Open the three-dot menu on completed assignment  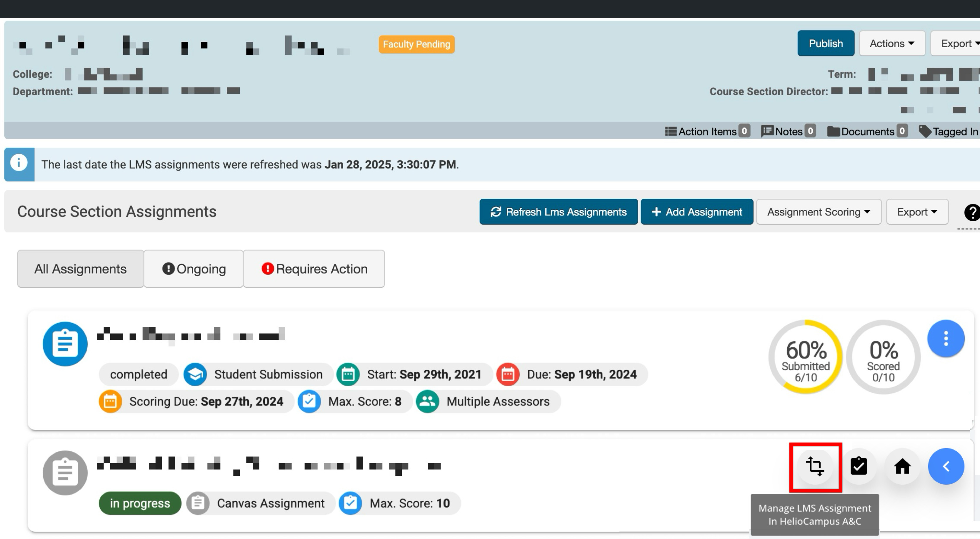tap(946, 338)
